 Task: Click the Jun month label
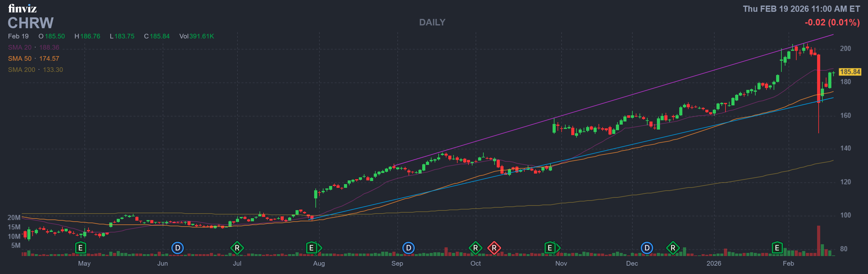click(x=162, y=263)
